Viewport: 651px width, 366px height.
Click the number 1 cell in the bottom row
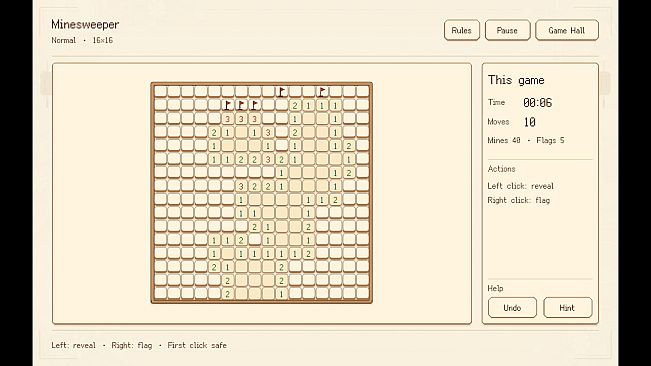pos(281,294)
